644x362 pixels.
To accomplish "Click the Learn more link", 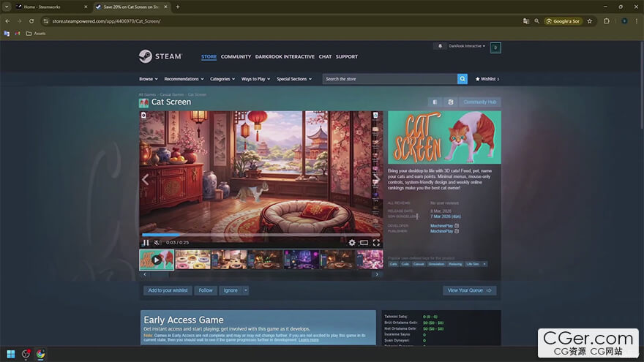I will click(x=308, y=340).
